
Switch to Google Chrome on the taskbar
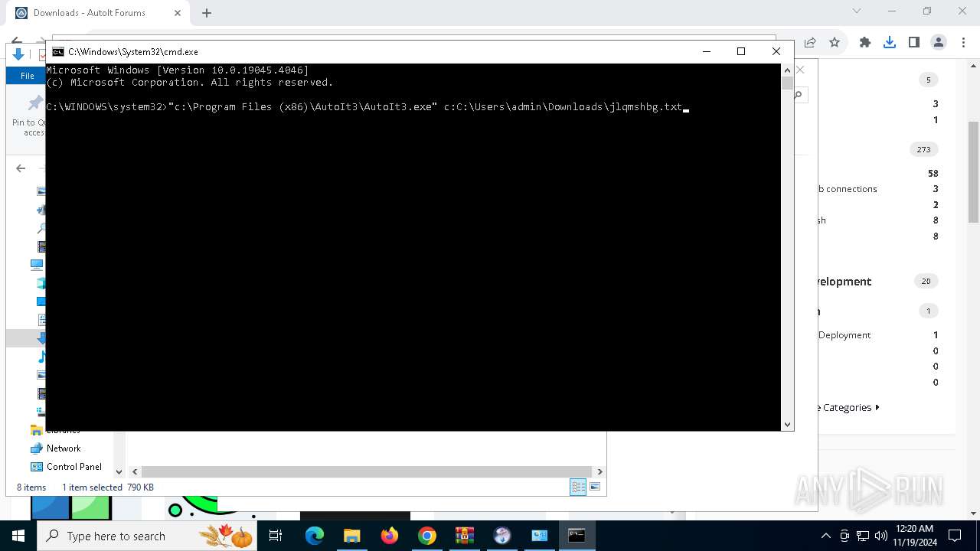[426, 536]
